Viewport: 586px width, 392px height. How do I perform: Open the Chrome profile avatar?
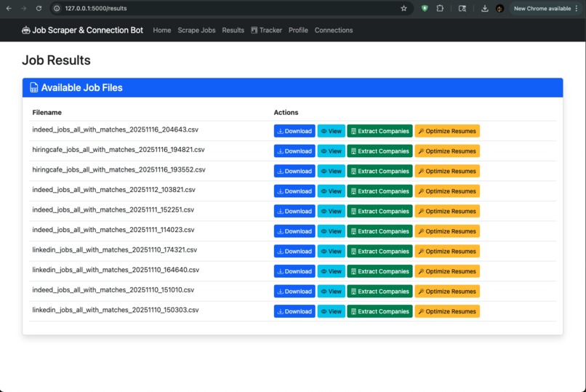coord(499,8)
